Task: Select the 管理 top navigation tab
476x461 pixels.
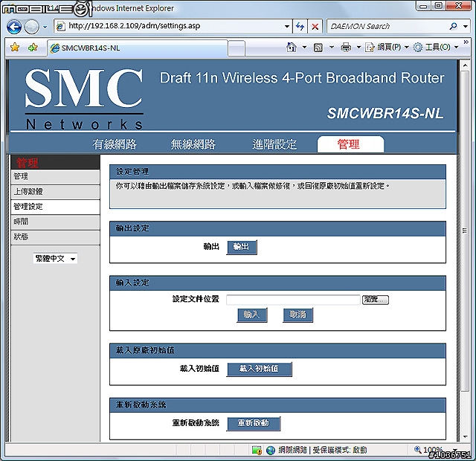Action: (x=350, y=144)
